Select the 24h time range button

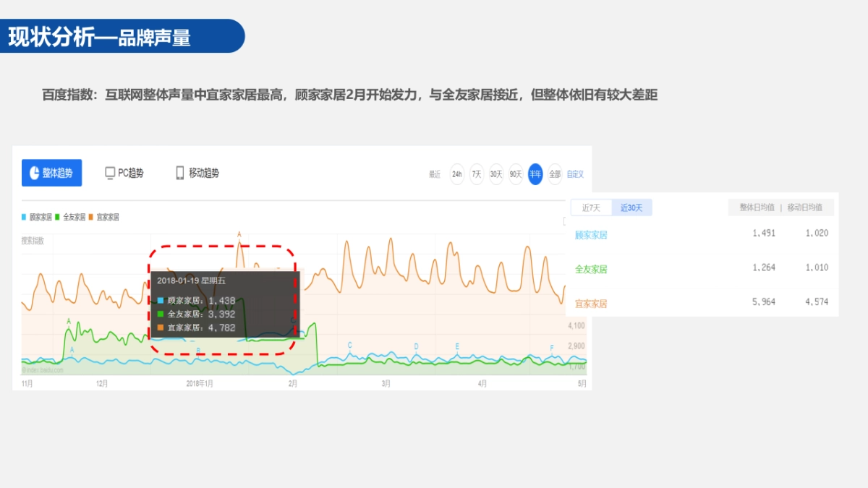coord(456,175)
